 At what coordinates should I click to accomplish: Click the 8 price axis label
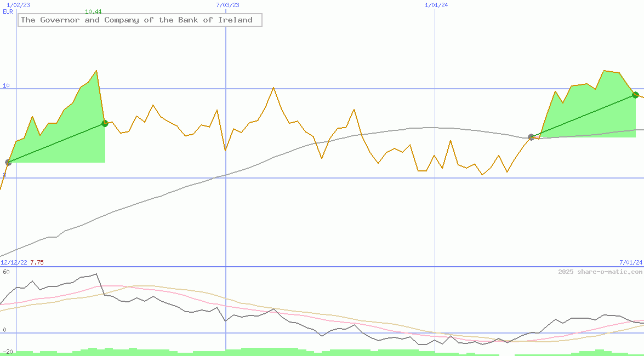click(4, 175)
